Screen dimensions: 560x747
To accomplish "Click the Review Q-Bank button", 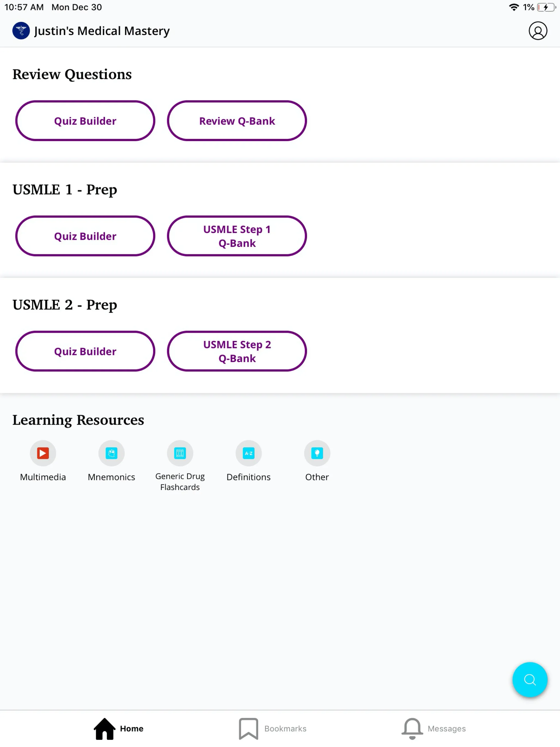I will [x=237, y=121].
